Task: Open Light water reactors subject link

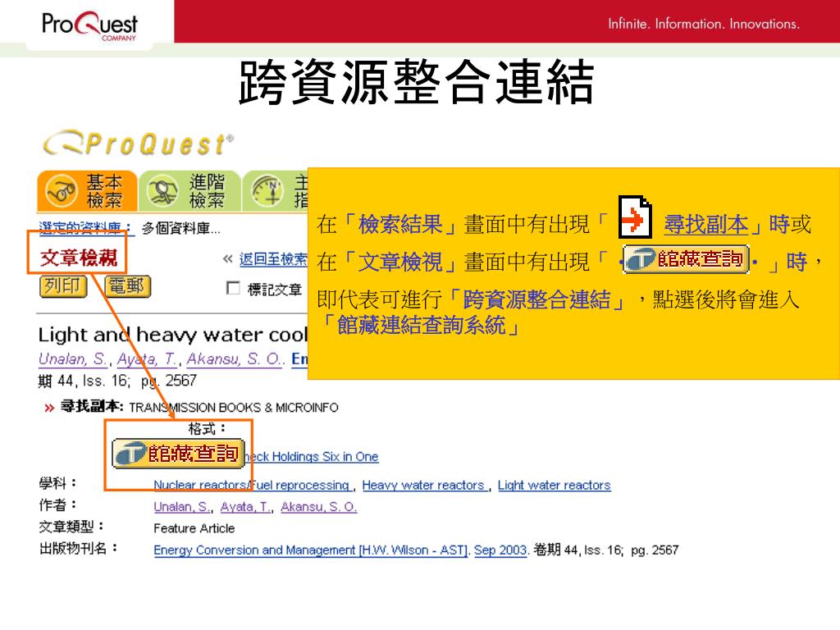Action: pos(554,485)
